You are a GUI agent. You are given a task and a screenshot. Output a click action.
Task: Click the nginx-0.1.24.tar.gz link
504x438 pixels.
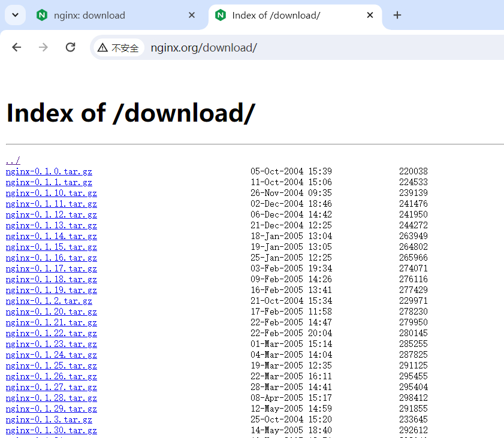(x=52, y=355)
